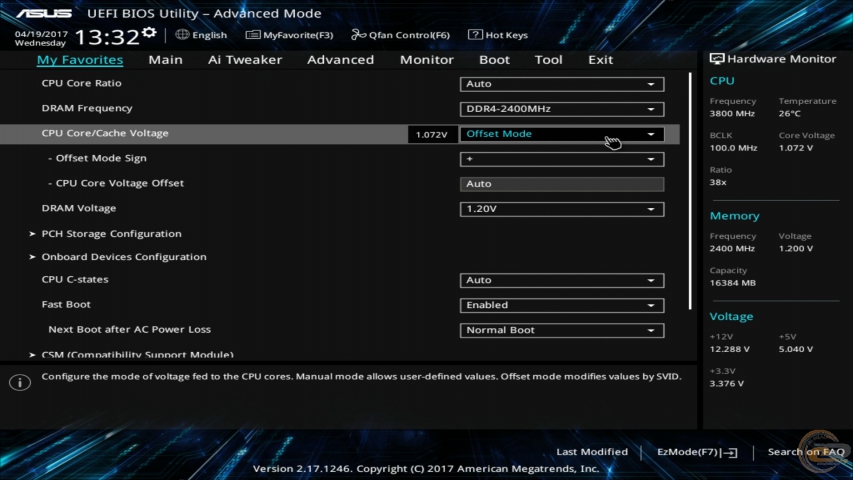Screen dimensions: 853x480
Task: Click the +12V 12.288 V reading
Action: 730,349
